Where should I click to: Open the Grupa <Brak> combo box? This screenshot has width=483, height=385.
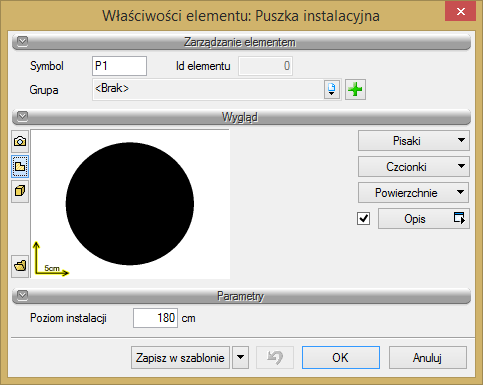point(216,89)
